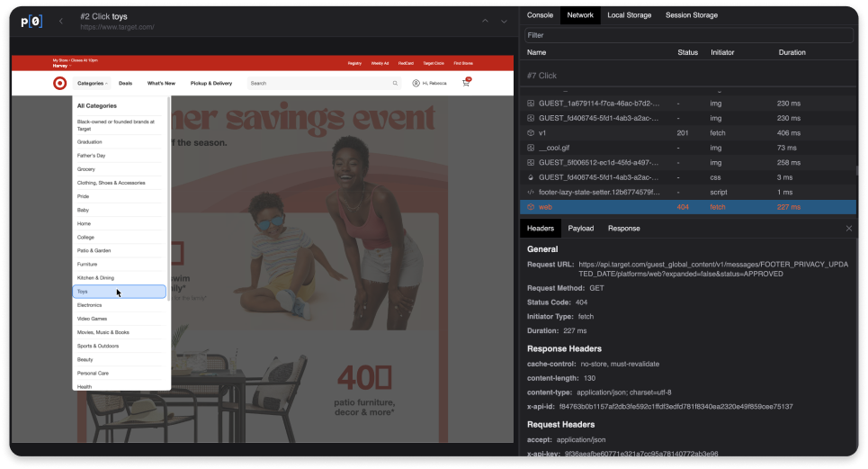The width and height of the screenshot is (868, 469).
Task: Select the Network tab
Action: 579,15
